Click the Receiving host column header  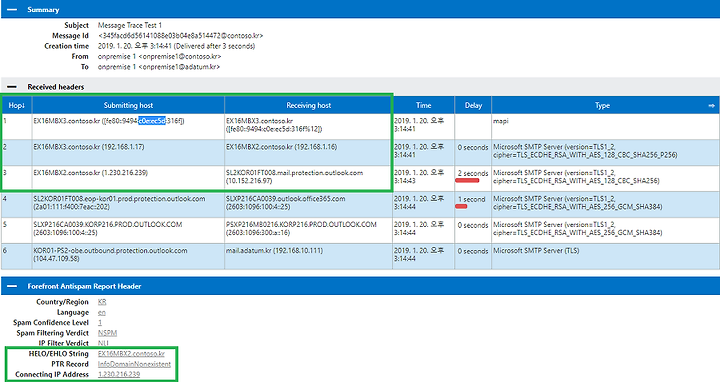pyautogui.click(x=308, y=105)
